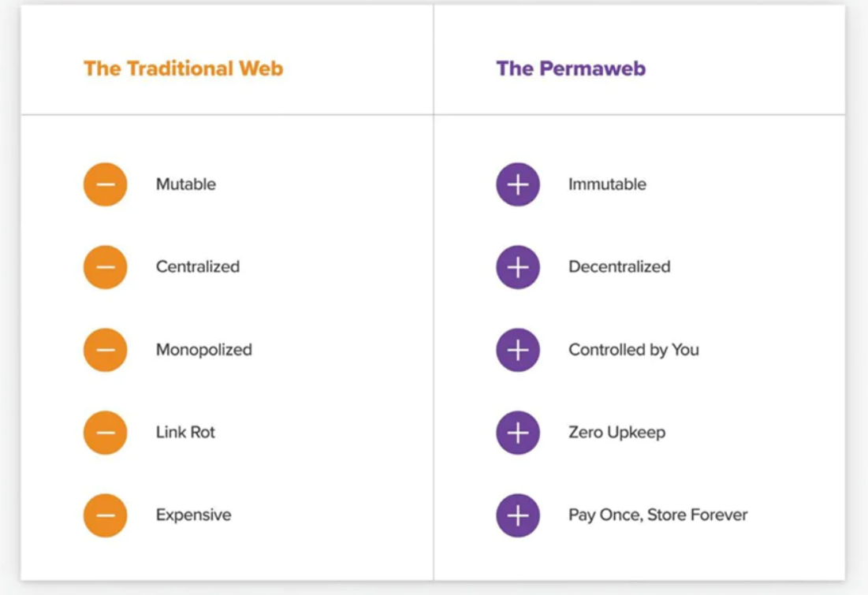Click the purple plus icon beside Zero Upkeep
This screenshot has width=868, height=595.
[x=518, y=433]
